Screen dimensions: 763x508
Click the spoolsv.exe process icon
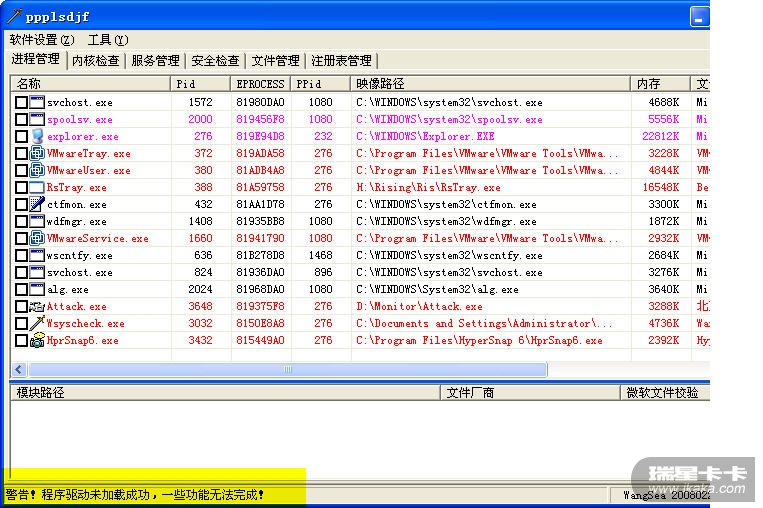click(37, 119)
